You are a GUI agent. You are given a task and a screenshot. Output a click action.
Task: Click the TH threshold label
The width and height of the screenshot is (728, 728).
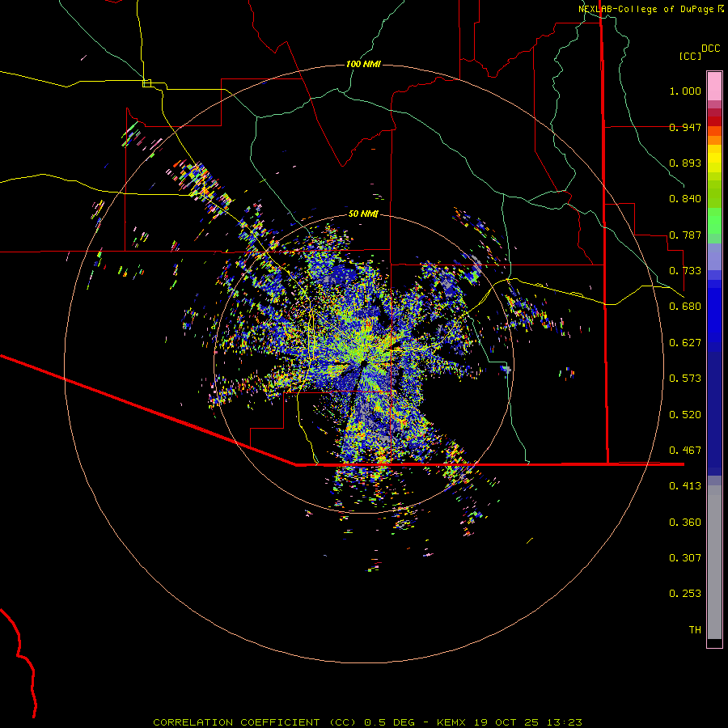click(695, 630)
